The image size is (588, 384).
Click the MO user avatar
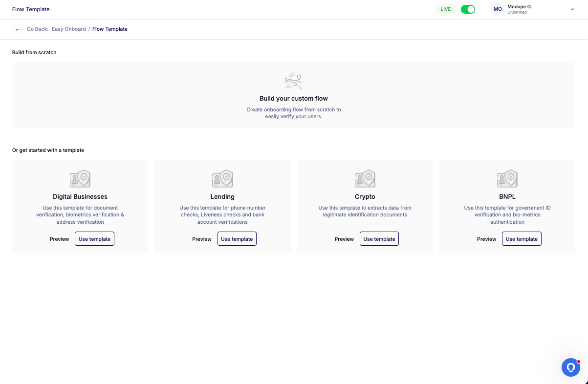pyautogui.click(x=498, y=9)
